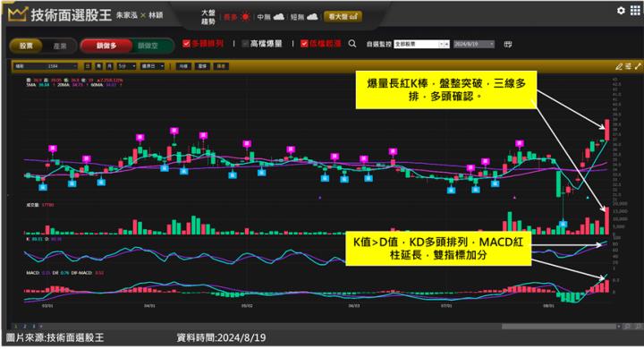Click the second chart mode button after 還原日

tap(202, 66)
